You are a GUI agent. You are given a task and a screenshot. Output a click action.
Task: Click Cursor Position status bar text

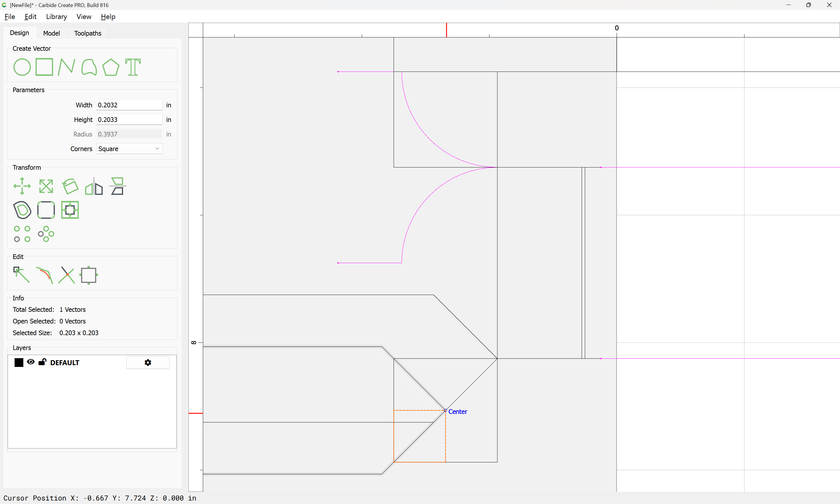[x=100, y=498]
